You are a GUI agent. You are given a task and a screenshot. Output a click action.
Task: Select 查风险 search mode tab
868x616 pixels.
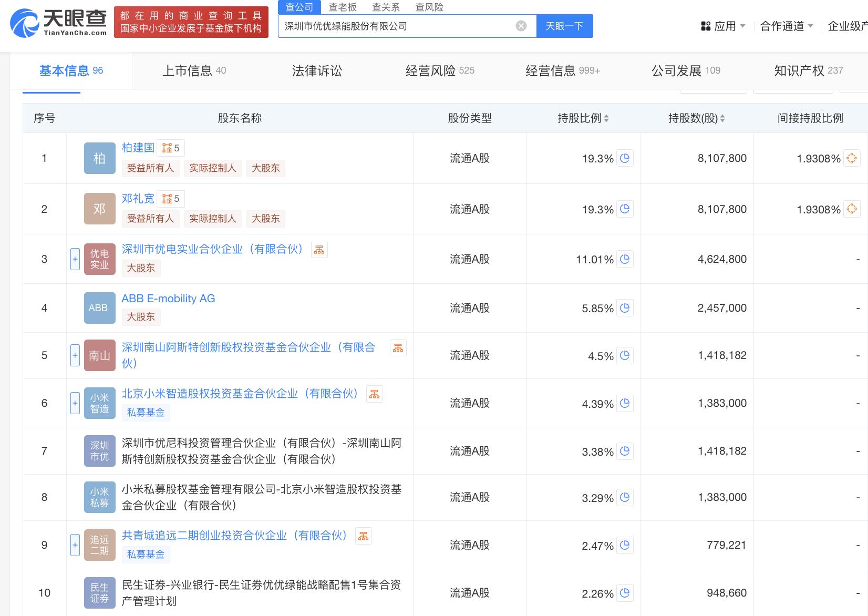429,7
